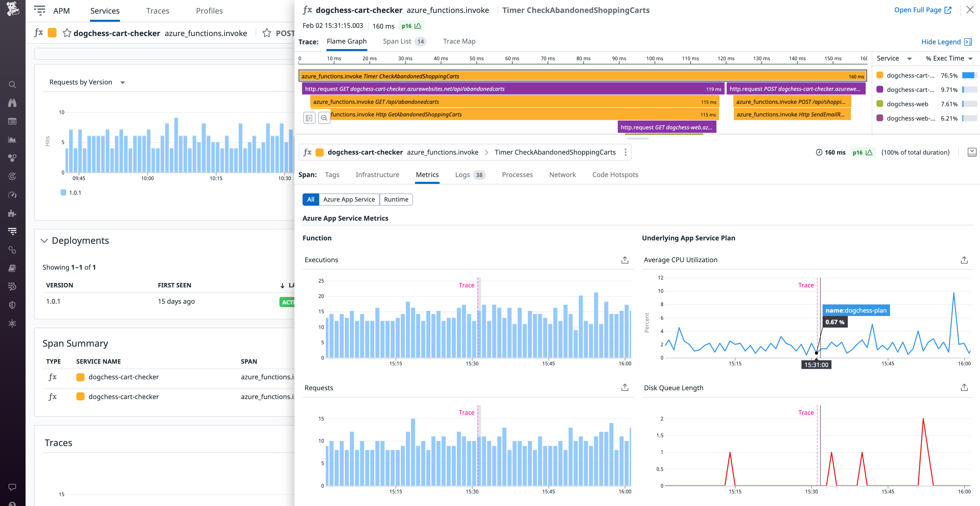This screenshot has width=980, height=506.
Task: Select the All metrics filter toggle
Action: pos(310,199)
